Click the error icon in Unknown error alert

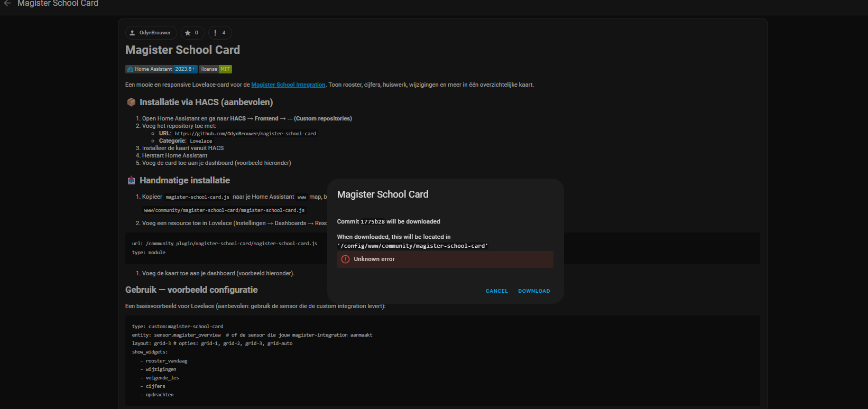[x=345, y=259]
